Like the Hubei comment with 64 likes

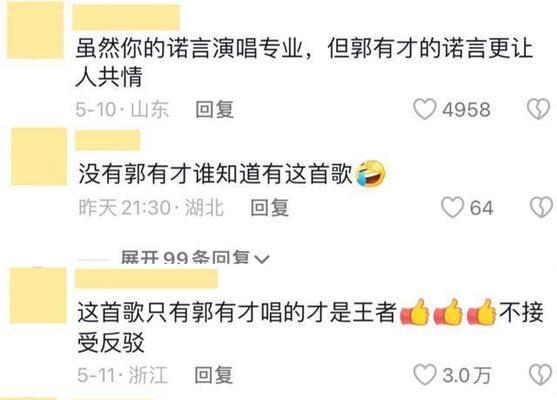453,207
